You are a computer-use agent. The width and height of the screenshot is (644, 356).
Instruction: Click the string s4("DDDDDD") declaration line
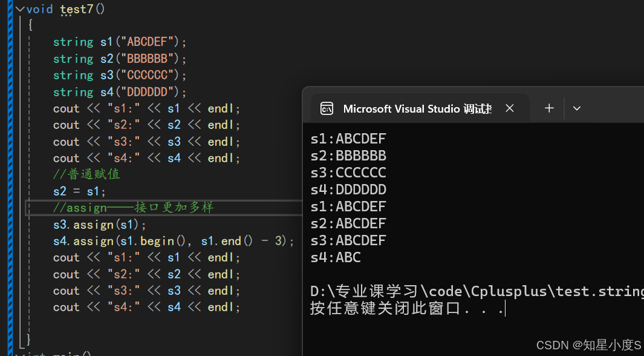pyautogui.click(x=120, y=91)
